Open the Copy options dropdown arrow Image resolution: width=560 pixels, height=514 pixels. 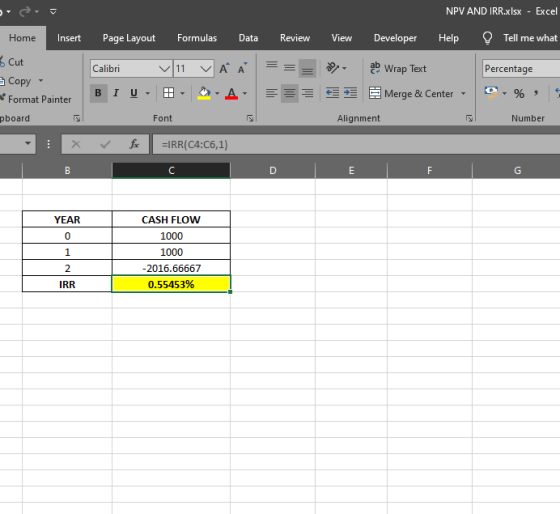click(41, 81)
